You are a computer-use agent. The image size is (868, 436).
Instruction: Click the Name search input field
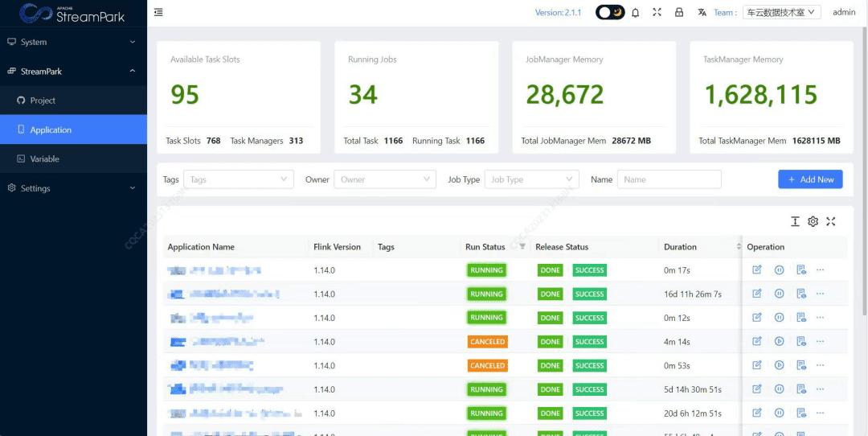669,179
